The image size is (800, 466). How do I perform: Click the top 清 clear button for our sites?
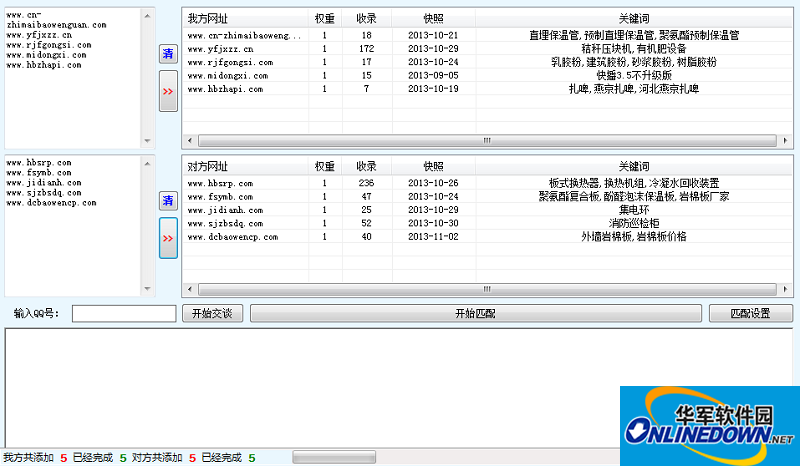168,54
